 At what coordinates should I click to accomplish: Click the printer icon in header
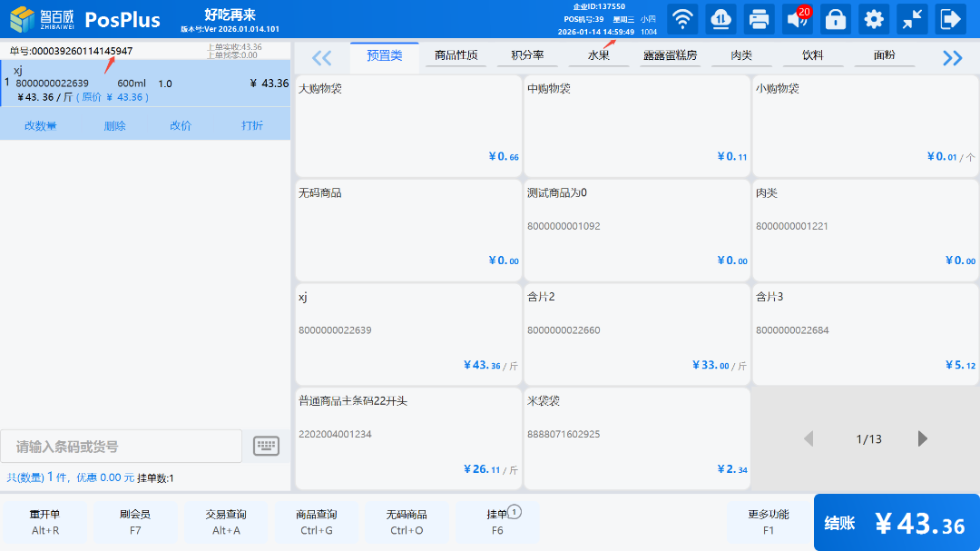pyautogui.click(x=759, y=19)
